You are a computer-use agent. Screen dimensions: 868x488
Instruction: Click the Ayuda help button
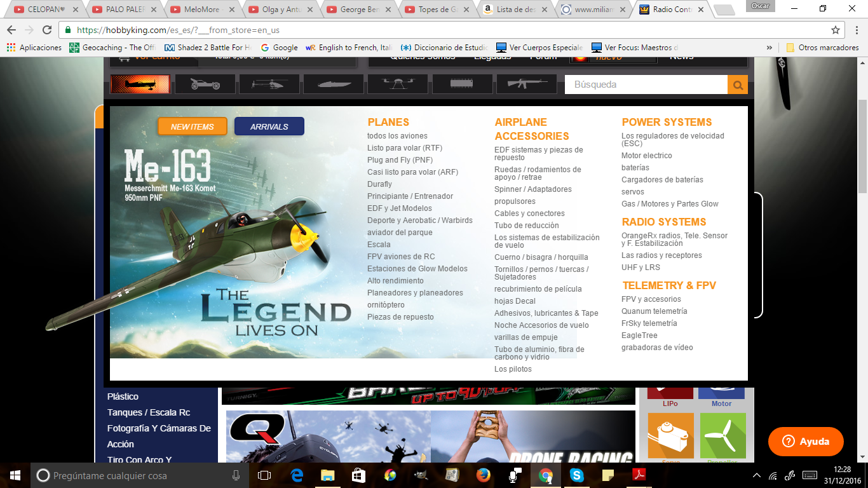pos(806,442)
